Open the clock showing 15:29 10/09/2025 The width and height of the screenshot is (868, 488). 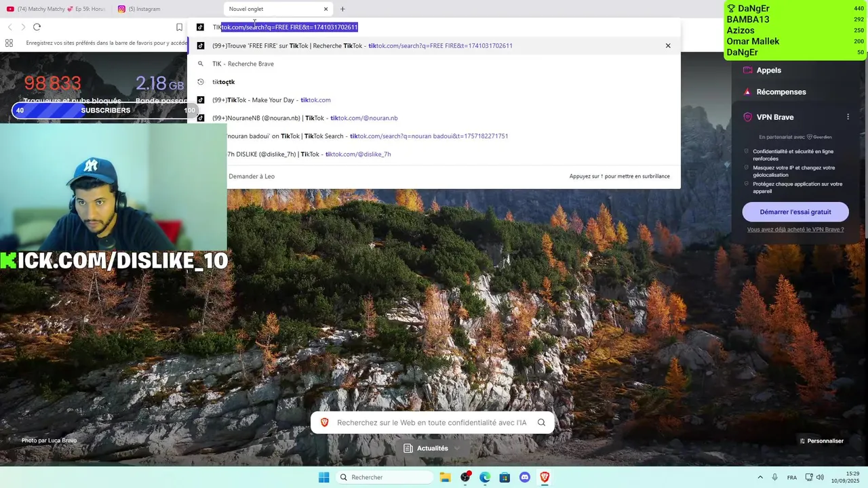846,477
